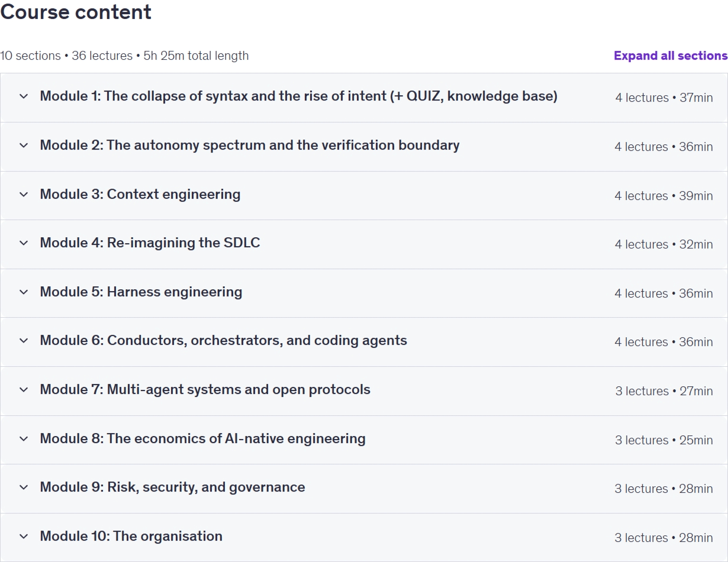Click '3 lectures • 28min' in Module 10 row

(x=663, y=538)
